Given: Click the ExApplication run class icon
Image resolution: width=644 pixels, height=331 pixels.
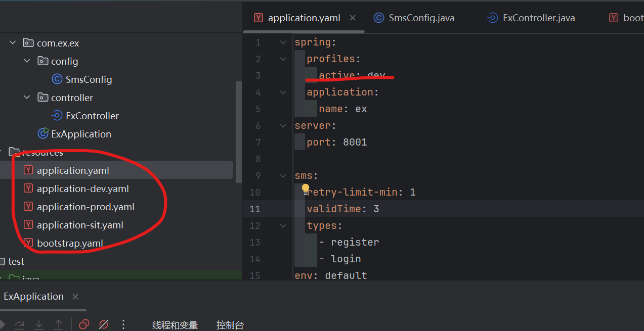Looking at the screenshot, I should [42, 133].
